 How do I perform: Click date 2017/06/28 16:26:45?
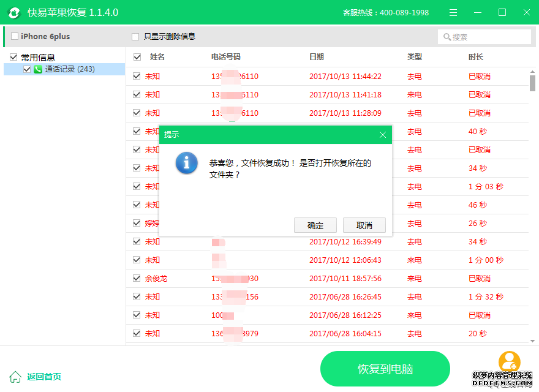[x=345, y=296]
